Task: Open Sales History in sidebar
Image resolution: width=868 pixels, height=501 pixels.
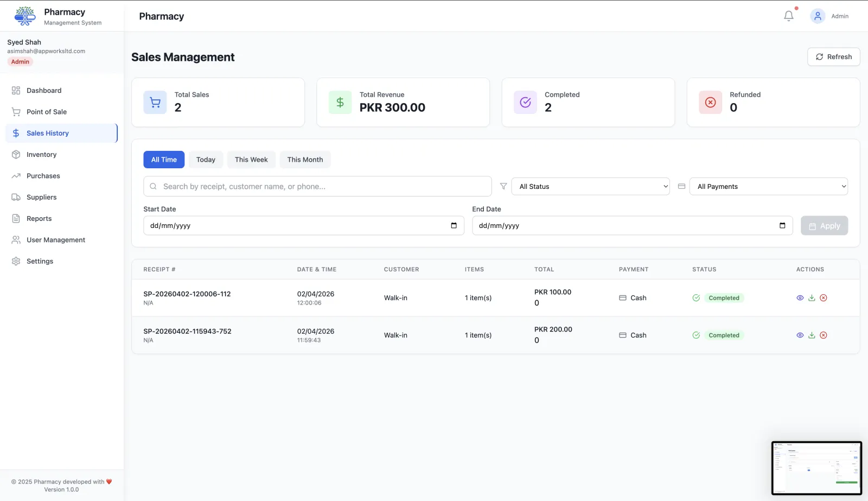Action: (x=61, y=133)
